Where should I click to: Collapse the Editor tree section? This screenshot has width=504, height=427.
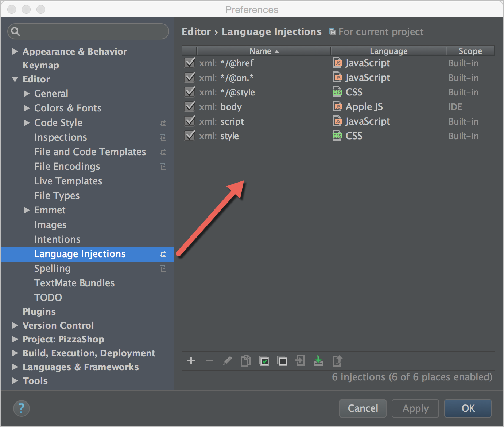pos(15,79)
